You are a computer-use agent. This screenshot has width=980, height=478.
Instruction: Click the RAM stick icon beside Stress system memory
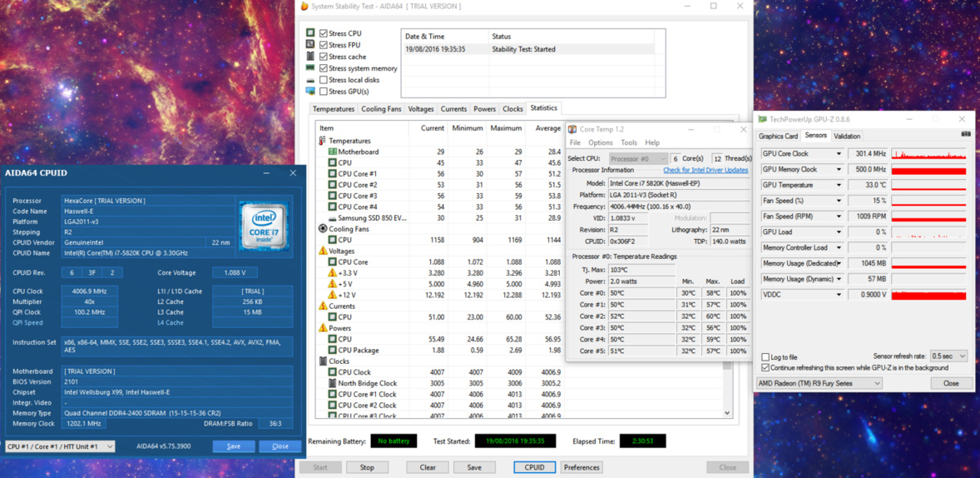click(310, 68)
